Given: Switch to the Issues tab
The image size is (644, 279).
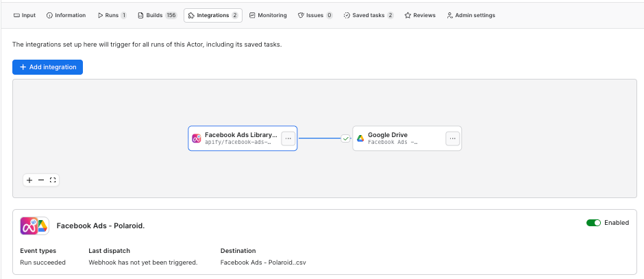Looking at the screenshot, I should (315, 15).
